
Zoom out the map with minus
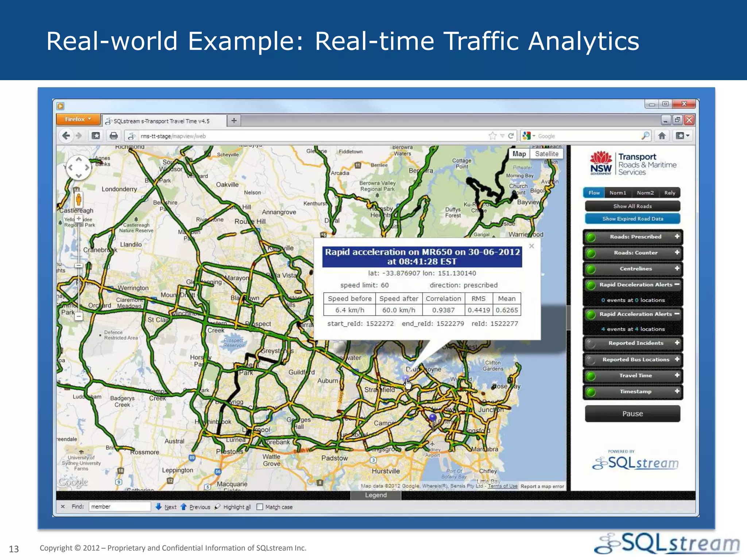pos(79,316)
